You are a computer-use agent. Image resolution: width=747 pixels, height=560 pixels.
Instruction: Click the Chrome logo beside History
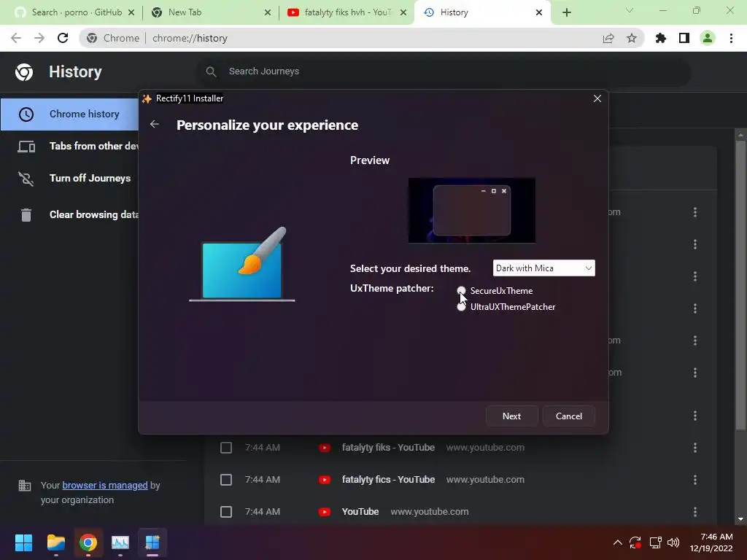24,72
